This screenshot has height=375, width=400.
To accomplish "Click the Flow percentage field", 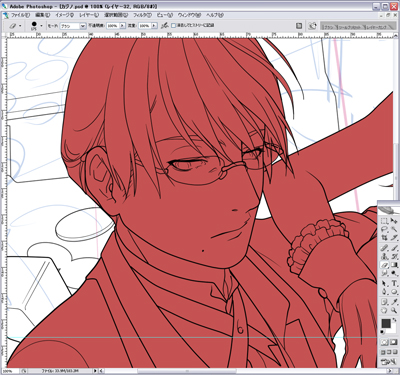I will coord(144,25).
